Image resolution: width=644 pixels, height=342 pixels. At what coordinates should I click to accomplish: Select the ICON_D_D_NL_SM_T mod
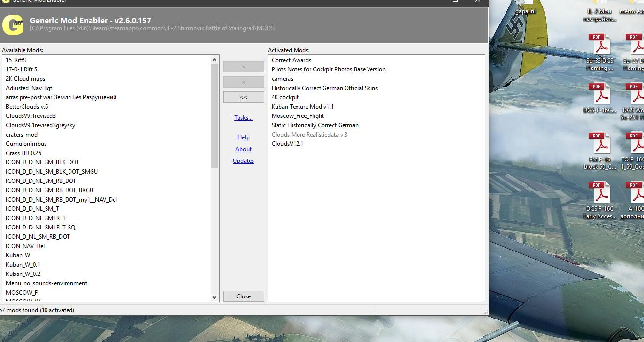coord(32,209)
